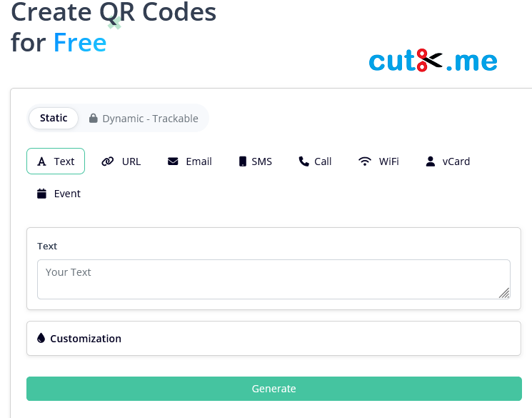Click the phone device icon for SMS
This screenshot has height=418, width=532.
[243, 161]
